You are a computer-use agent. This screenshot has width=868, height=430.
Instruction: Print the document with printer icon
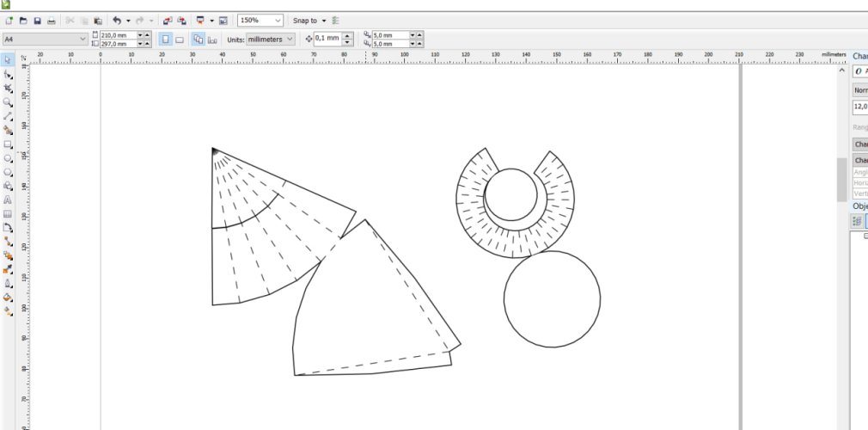pos(52,21)
